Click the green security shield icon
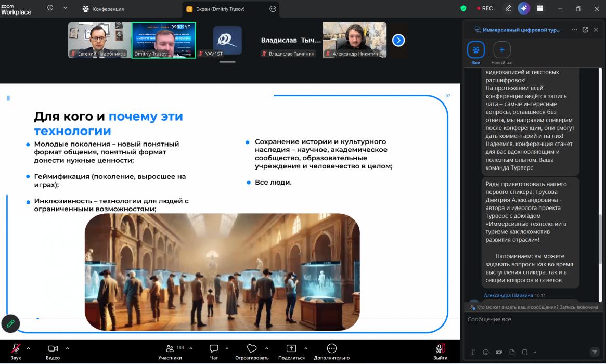Screen dimensions: 606x364 point(463,8)
